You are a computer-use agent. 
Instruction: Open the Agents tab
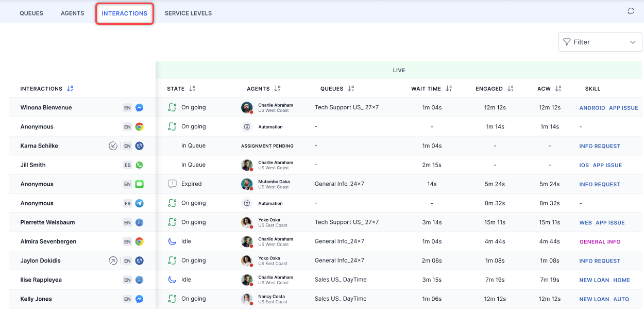(73, 13)
